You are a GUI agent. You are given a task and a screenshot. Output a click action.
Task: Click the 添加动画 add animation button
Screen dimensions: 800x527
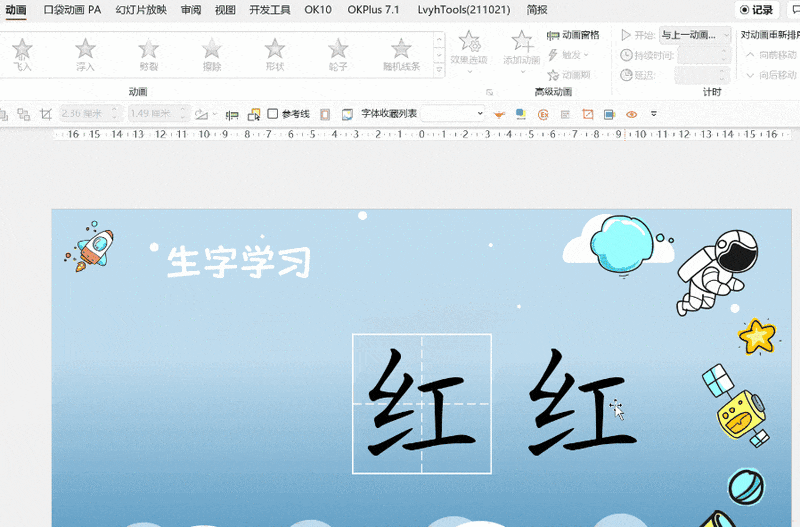point(521,48)
